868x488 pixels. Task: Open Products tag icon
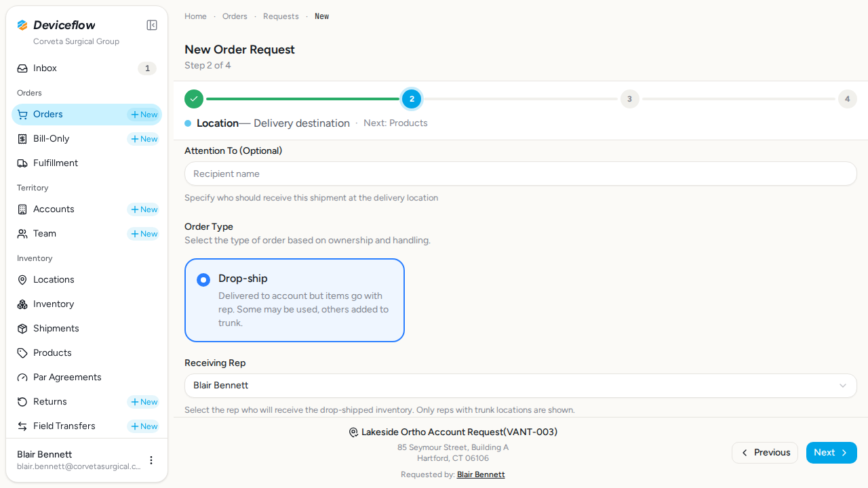[22, 353]
